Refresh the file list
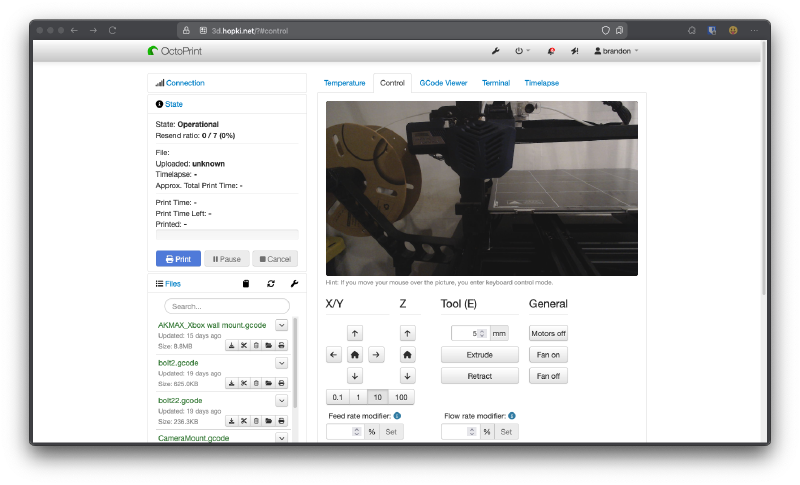Screen dimensions: 800x485 click(x=271, y=284)
